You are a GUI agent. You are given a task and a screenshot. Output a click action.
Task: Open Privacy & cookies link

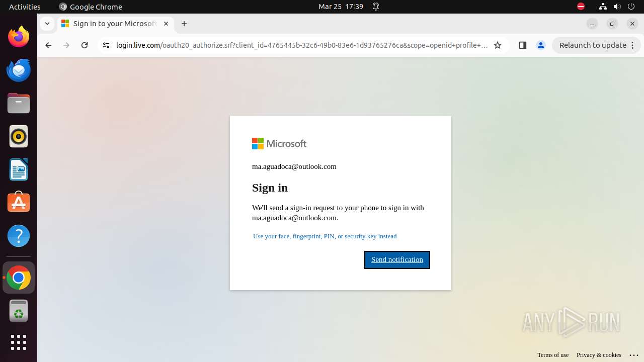click(599, 355)
